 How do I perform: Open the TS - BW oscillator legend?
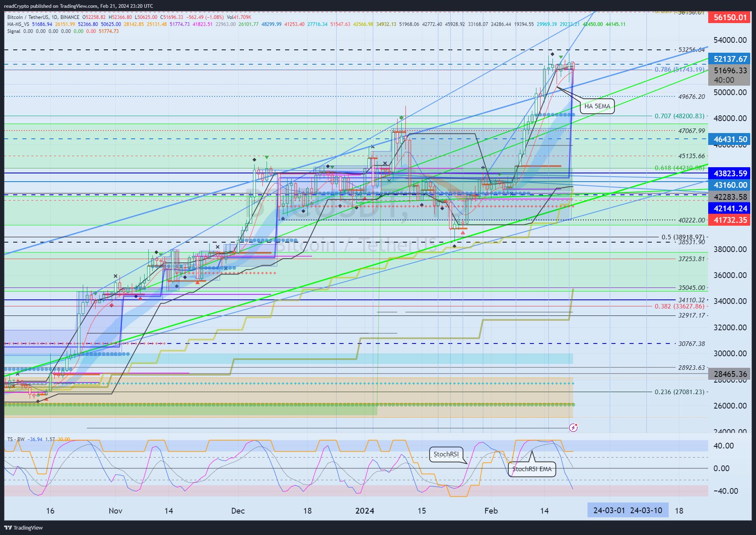16,439
